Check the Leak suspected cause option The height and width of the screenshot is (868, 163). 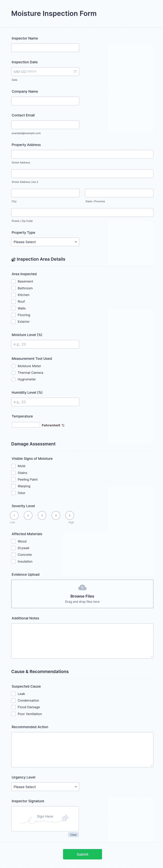point(13,694)
